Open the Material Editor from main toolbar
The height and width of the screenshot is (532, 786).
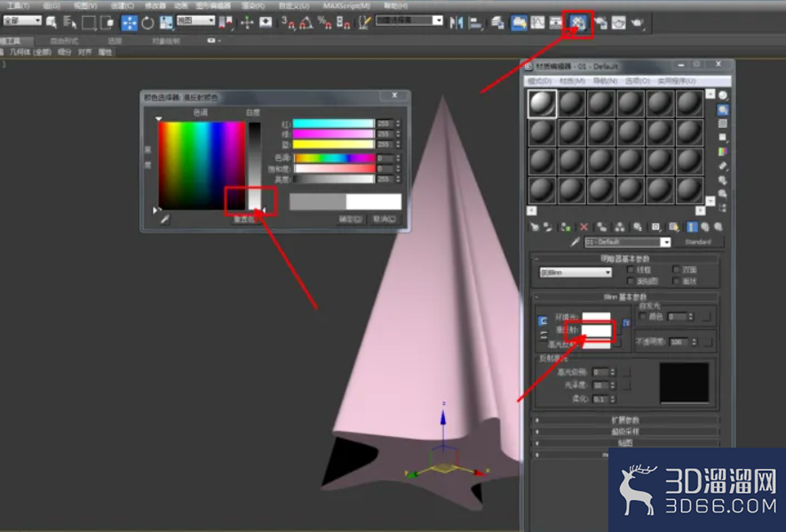578,22
